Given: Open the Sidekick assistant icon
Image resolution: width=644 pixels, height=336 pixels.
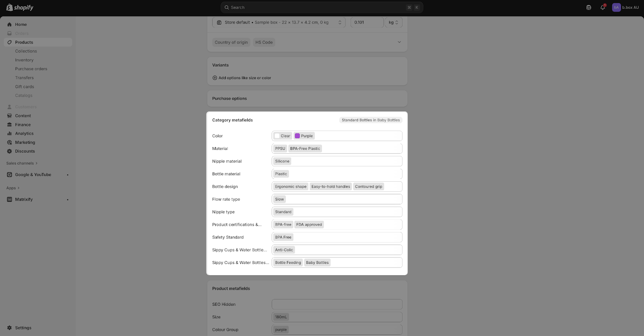Looking at the screenshot, I should pos(588,8).
